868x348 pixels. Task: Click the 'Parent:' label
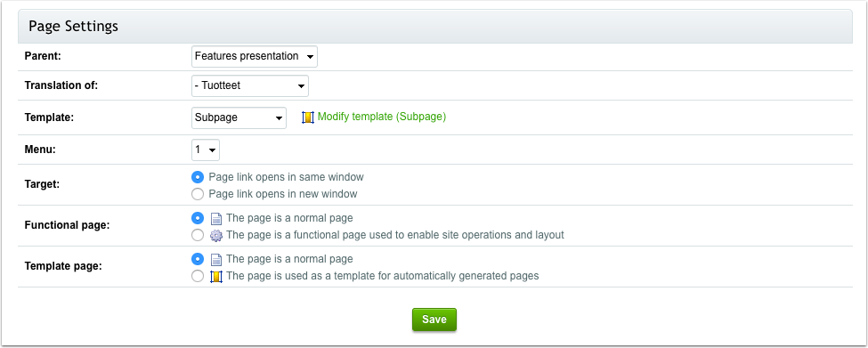tap(42, 56)
